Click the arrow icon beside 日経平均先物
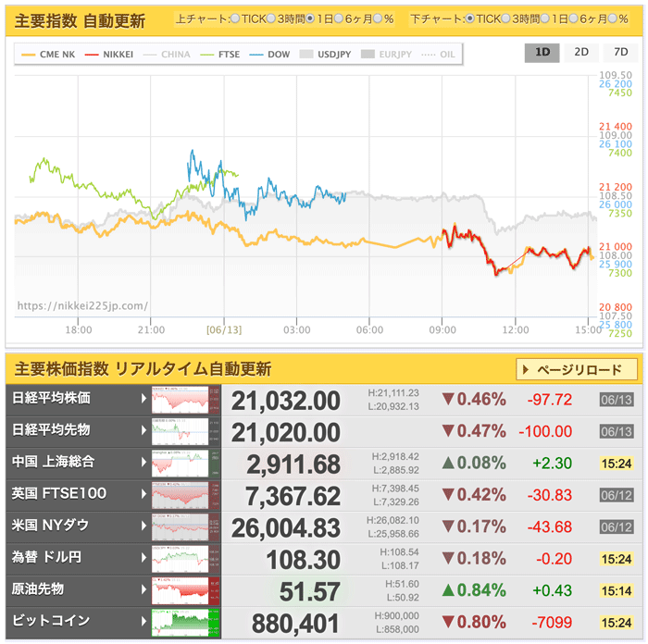This screenshot has width=648, height=644. pos(144,431)
